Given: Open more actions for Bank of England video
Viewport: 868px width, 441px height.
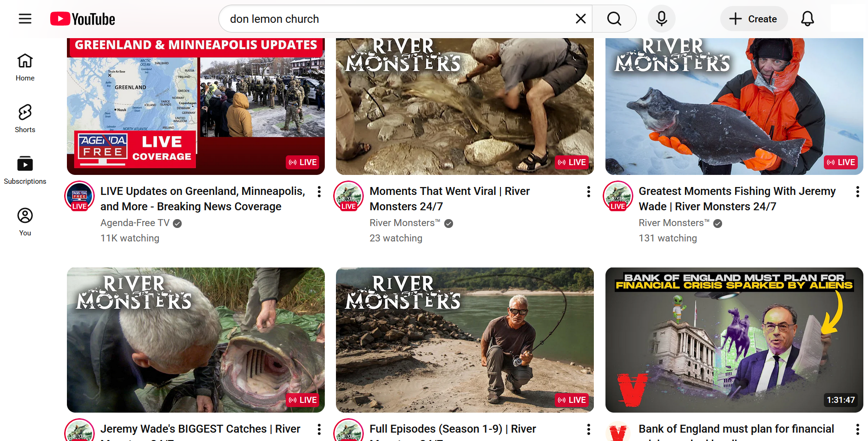Looking at the screenshot, I should (x=858, y=429).
